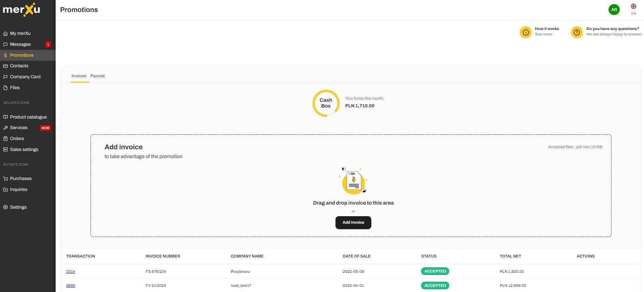Screen dimensions: 644x292
Task: Click total PLN 1,800.00
Action: (x=512, y=272)
